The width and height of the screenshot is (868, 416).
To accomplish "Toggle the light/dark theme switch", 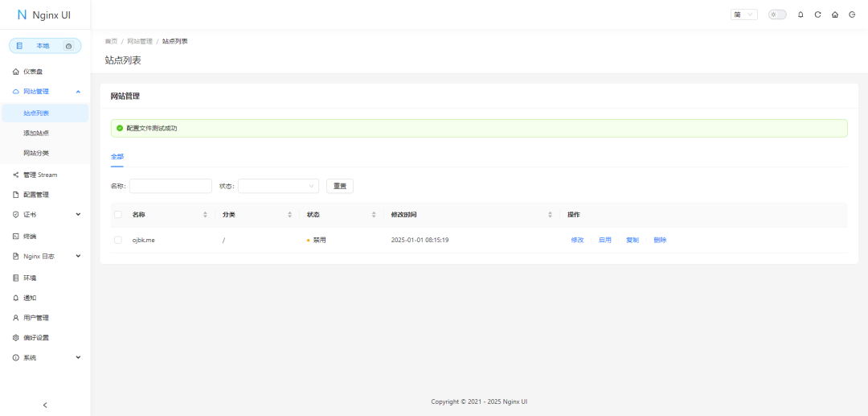I will click(x=777, y=14).
